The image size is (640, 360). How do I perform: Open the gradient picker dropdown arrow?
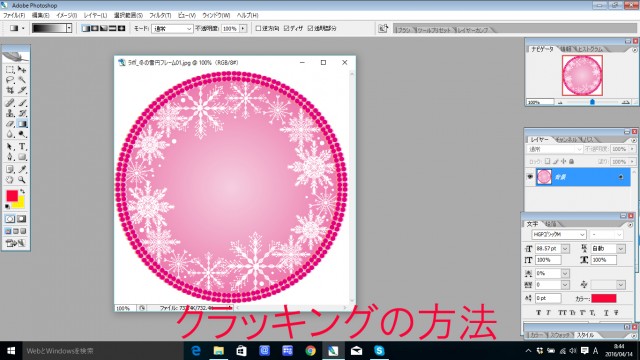tap(69, 28)
